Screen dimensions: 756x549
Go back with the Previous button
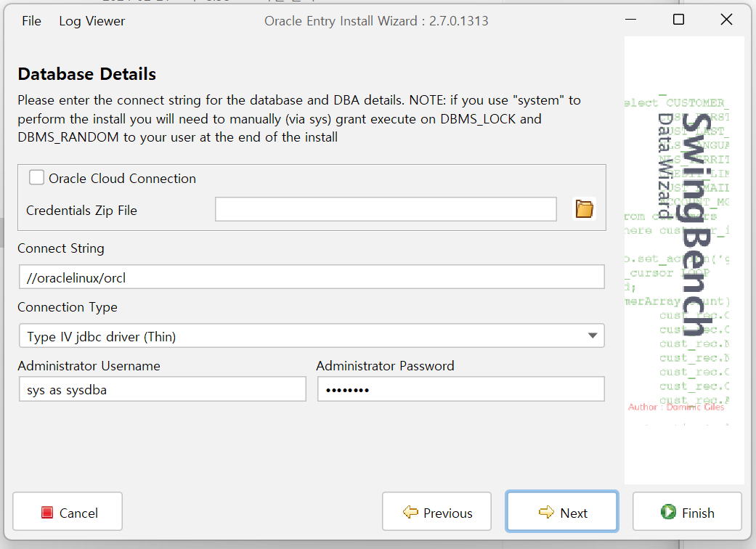(436, 512)
